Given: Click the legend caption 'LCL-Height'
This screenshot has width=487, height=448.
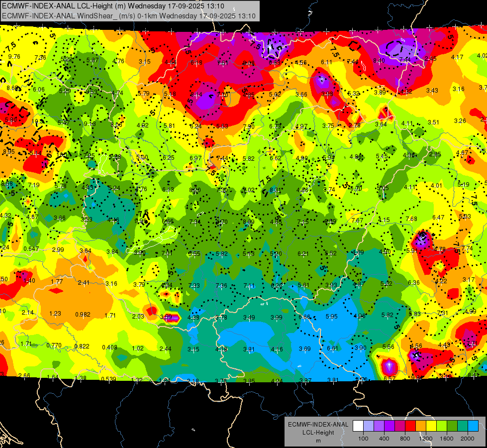Looking at the screenshot, I should tap(318, 433).
